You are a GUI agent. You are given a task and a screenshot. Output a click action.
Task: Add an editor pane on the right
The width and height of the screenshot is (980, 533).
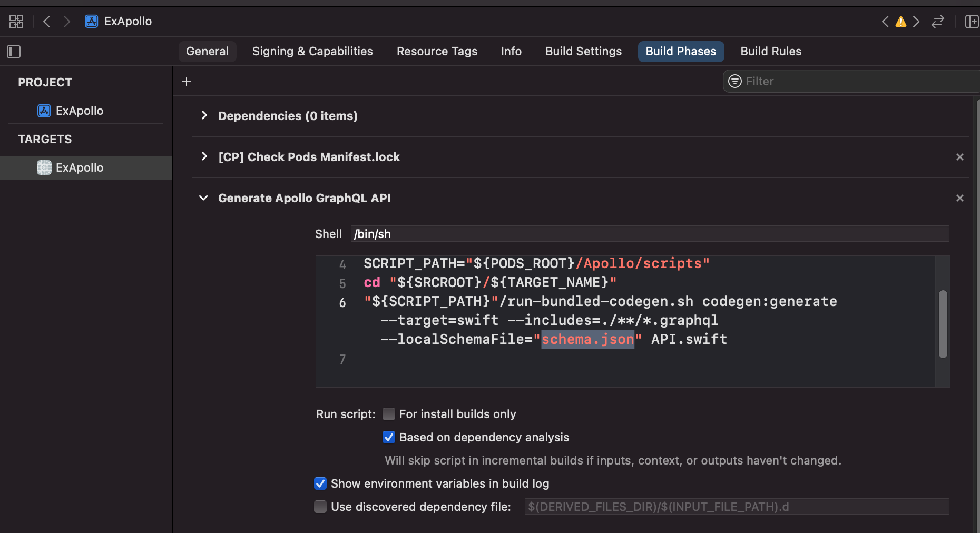click(x=972, y=22)
